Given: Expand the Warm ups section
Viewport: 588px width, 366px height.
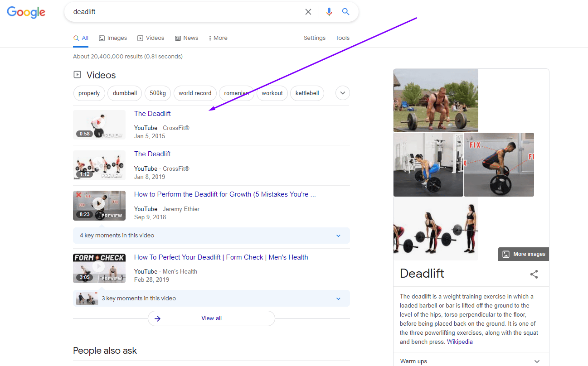Looking at the screenshot, I should [x=471, y=361].
